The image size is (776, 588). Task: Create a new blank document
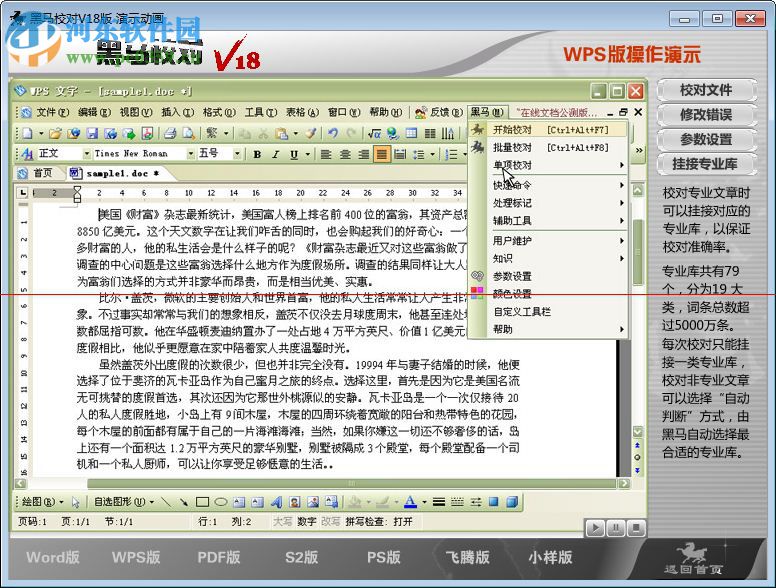pos(27,133)
